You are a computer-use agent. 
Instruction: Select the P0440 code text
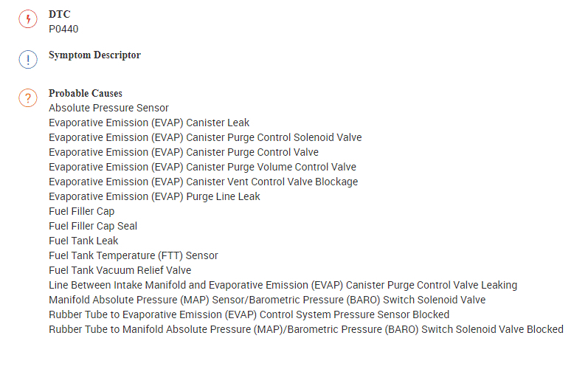[x=63, y=29]
